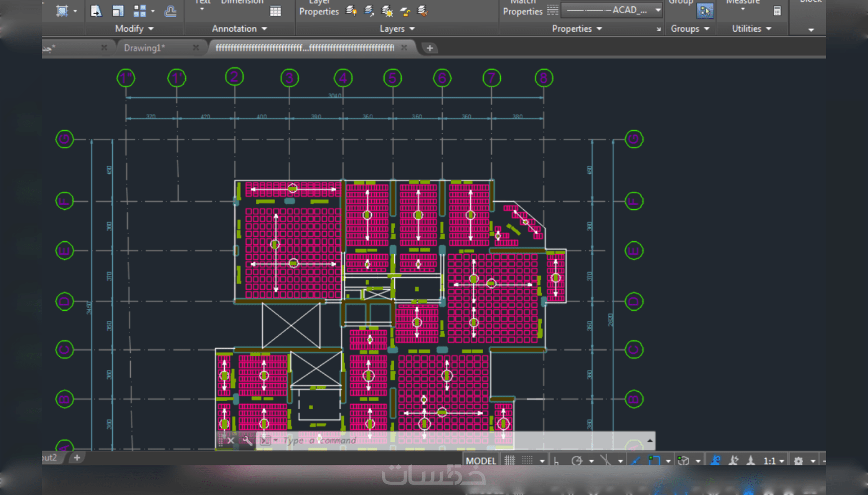Open a new drawing tab with plus button
Image resolution: width=868 pixels, height=495 pixels.
[430, 48]
